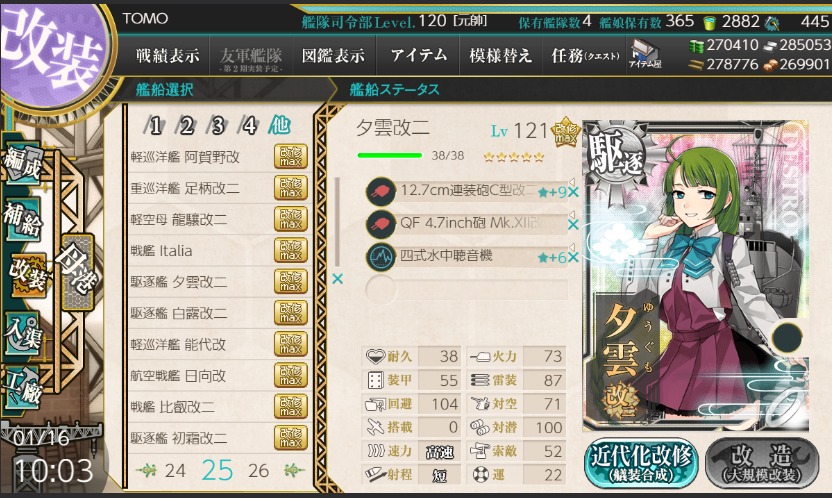Click the 12.7cm連装砲C型改二 red gun icon
The height and width of the screenshot is (498, 832).
(380, 191)
